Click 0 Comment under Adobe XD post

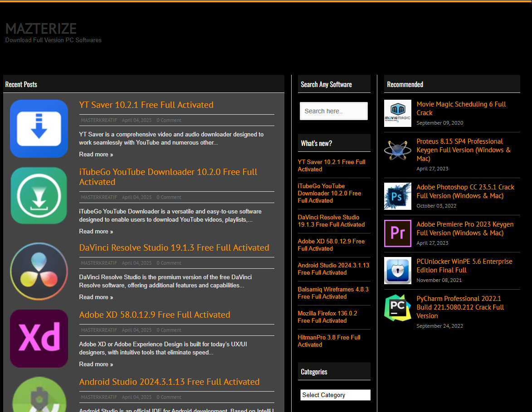(169, 330)
